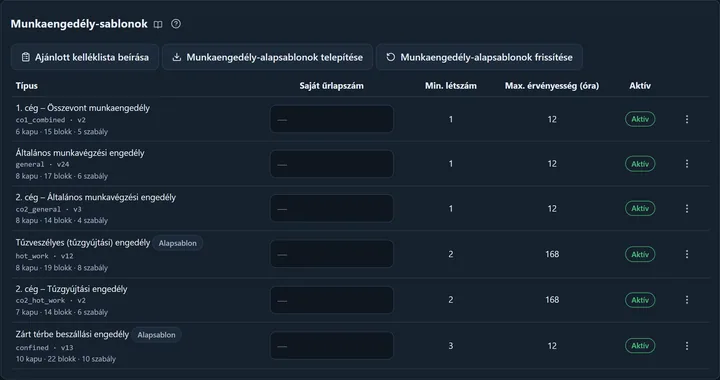Click 10 kapu · 22 blokk · 10 szabály summary
Screen dimensions: 720x380
[x=66, y=359]
